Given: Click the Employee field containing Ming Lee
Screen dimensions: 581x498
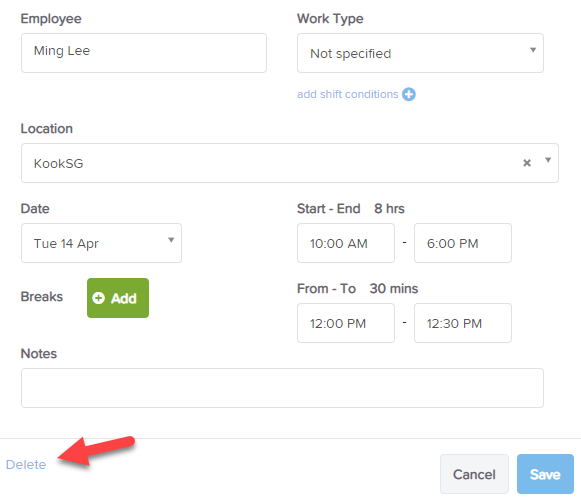Looking at the screenshot, I should coord(144,53).
